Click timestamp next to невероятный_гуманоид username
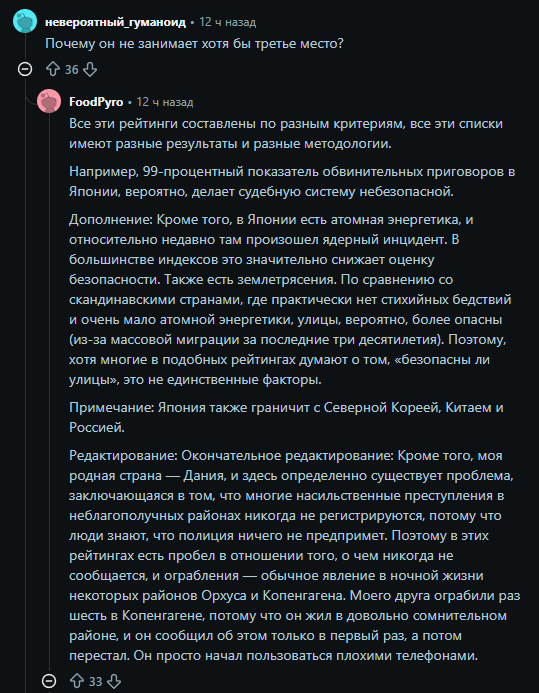The height and width of the screenshot is (693, 539). [x=228, y=22]
